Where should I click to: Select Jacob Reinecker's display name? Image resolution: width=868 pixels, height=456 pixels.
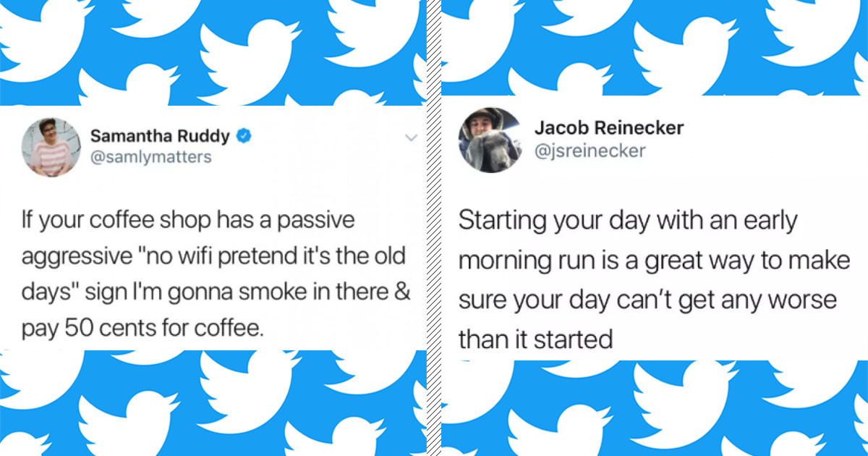(x=609, y=128)
